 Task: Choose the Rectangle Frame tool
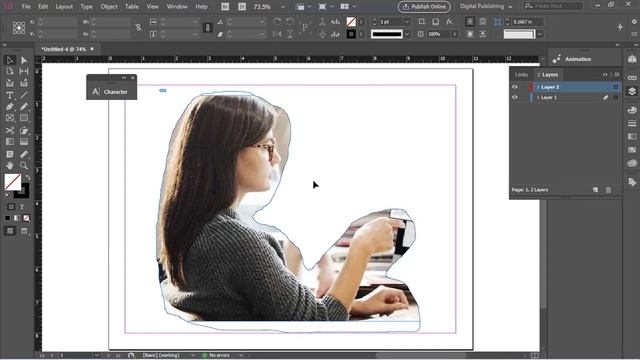[10, 118]
